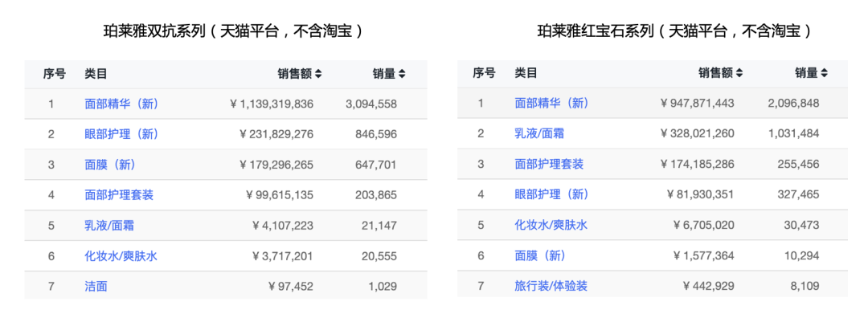The width and height of the screenshot is (868, 318).
Task: Open 面膜（新） in 双抗系列 table
Action: click(x=110, y=165)
